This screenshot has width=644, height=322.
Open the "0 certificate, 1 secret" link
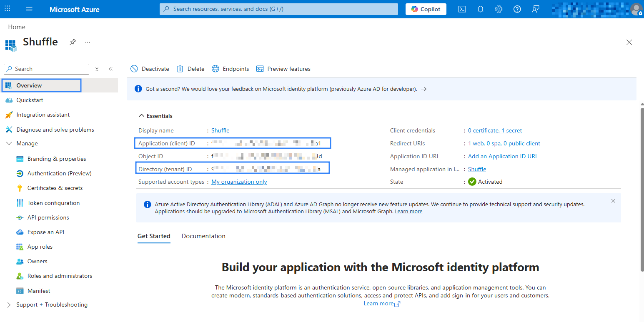pyautogui.click(x=495, y=130)
